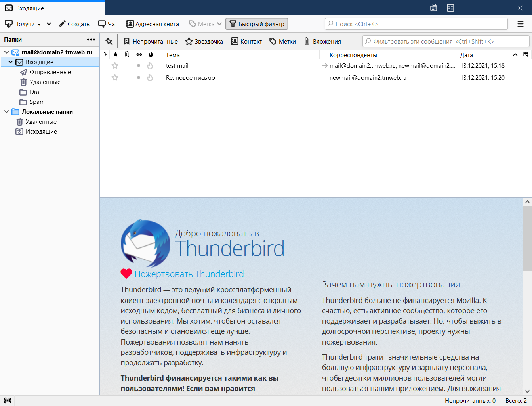The width and height of the screenshot is (532, 406).
Task: Star the test mail message
Action: click(x=115, y=66)
